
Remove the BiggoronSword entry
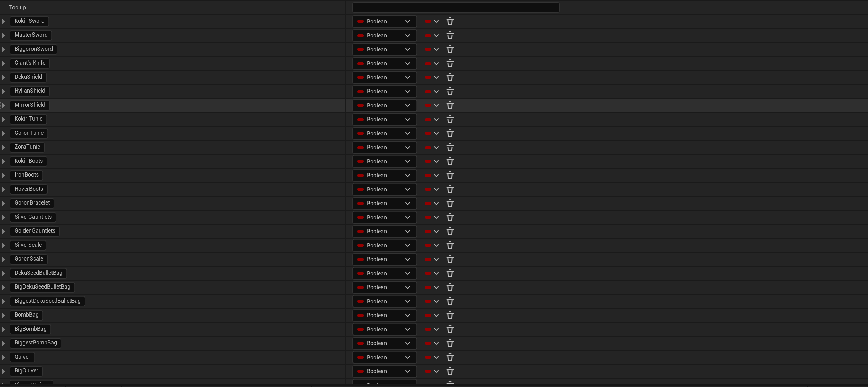click(x=450, y=49)
